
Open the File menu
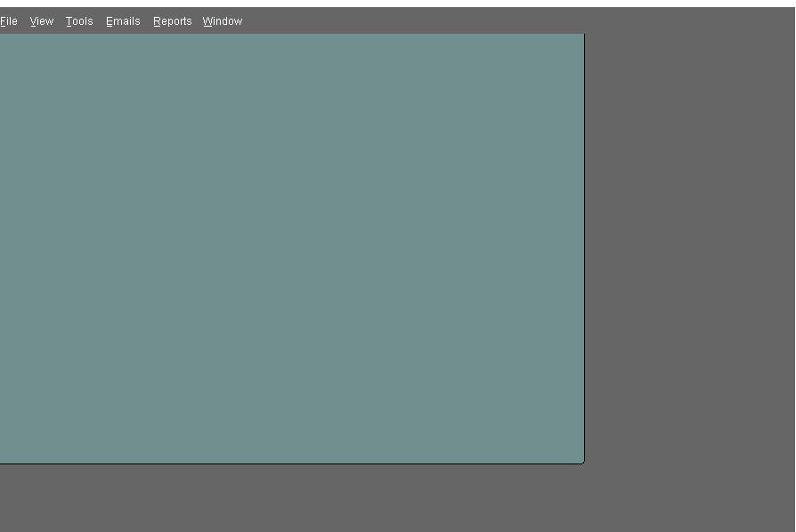tap(9, 21)
